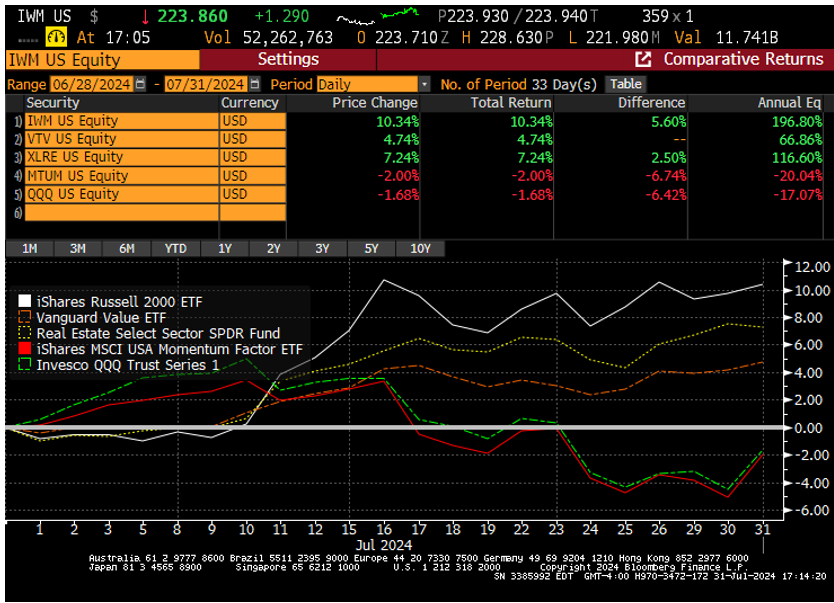Screen dimensions: 834x603
Task: Open the Settings tab
Action: [288, 59]
